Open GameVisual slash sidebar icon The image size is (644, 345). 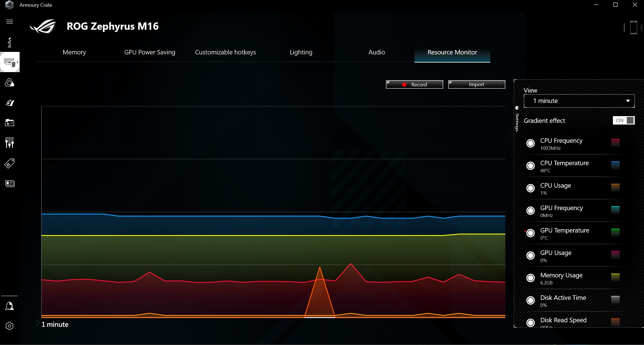10,103
